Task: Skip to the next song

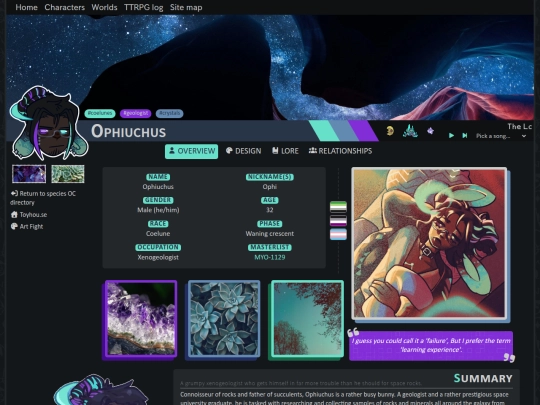Action: [465, 136]
